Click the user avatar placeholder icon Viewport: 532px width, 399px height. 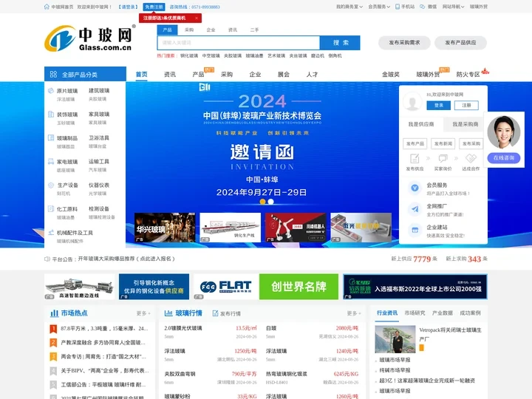412,101
